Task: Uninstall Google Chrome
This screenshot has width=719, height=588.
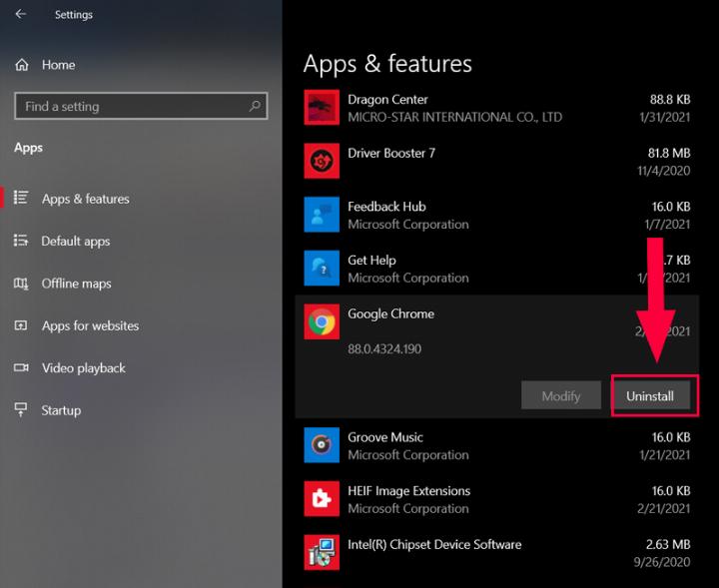Action: pos(650,396)
